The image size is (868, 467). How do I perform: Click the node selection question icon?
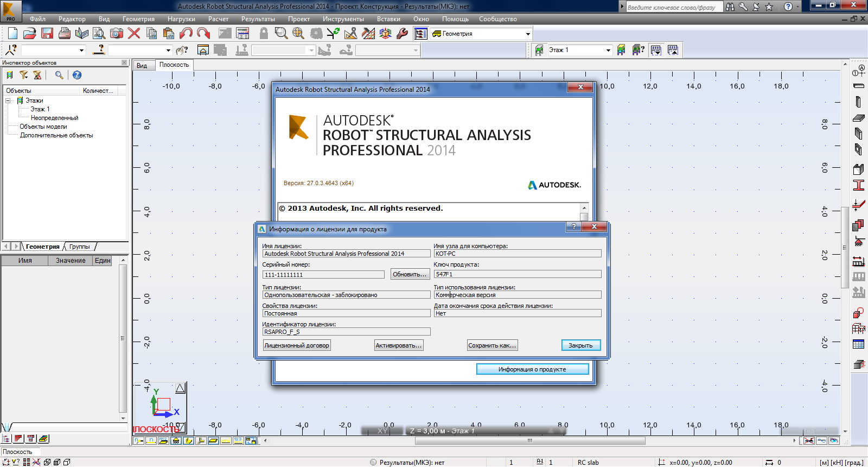coord(11,50)
